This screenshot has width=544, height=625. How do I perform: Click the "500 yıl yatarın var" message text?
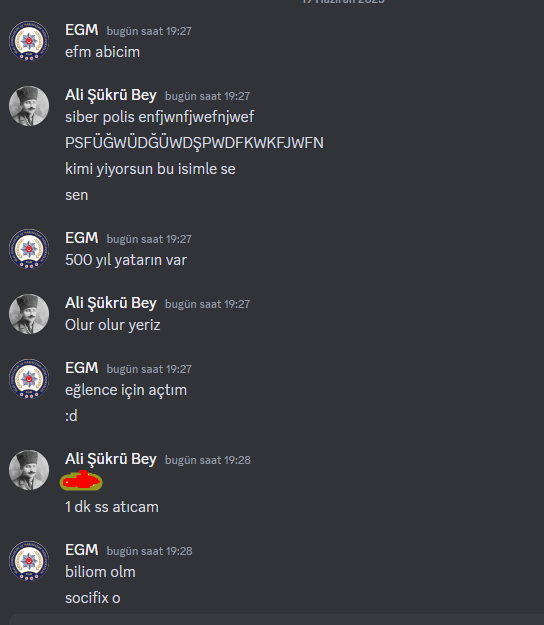(126, 260)
